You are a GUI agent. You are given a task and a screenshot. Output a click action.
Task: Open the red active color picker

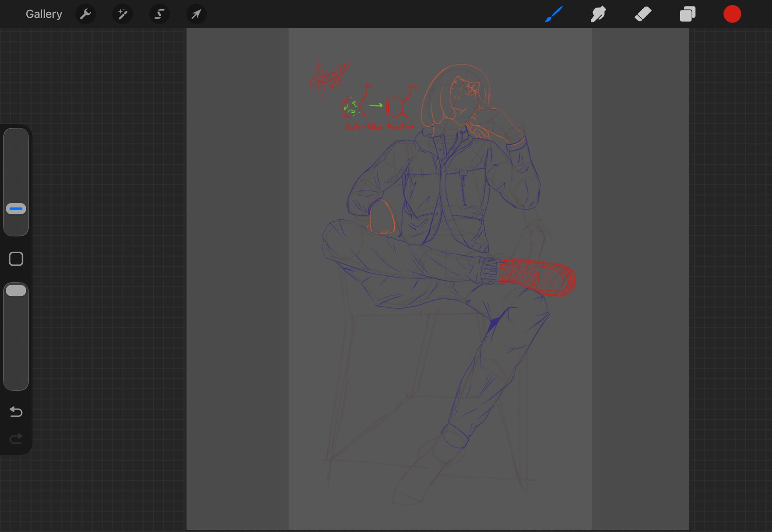(732, 14)
